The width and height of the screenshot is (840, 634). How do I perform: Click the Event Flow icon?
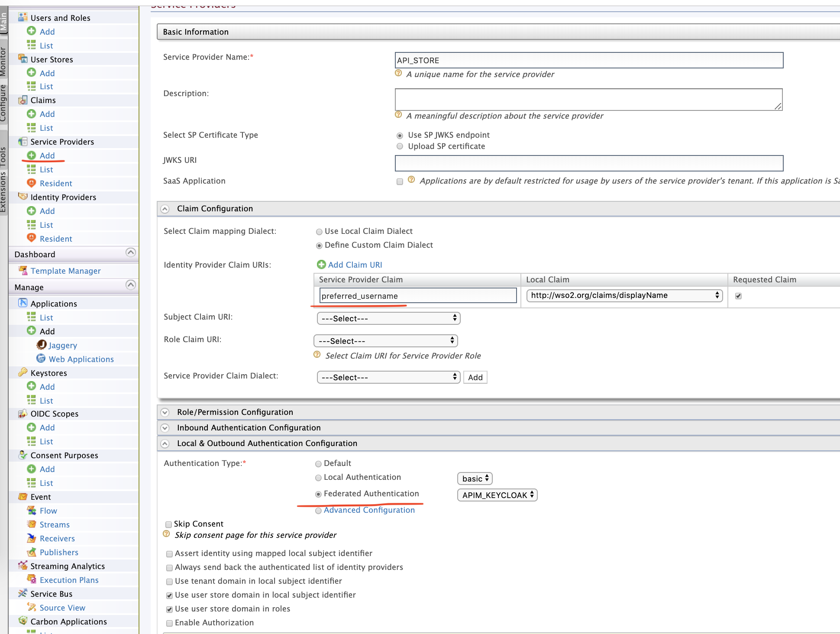click(x=31, y=511)
